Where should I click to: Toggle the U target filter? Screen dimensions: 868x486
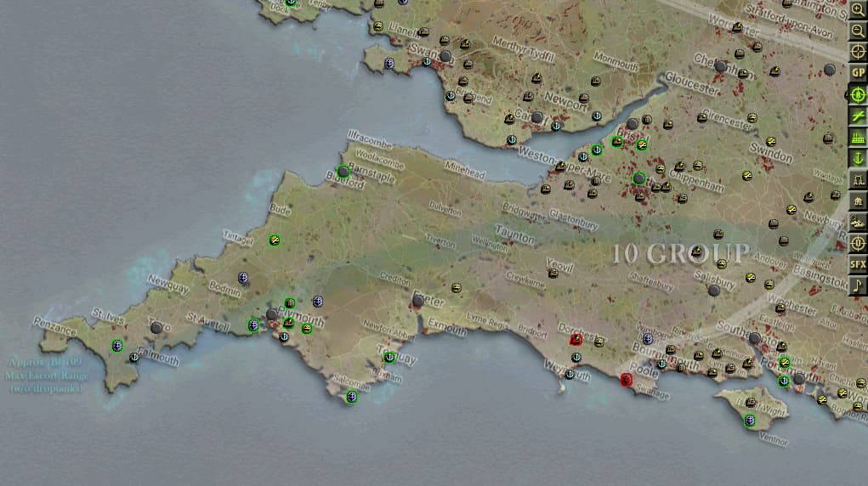coord(858,243)
